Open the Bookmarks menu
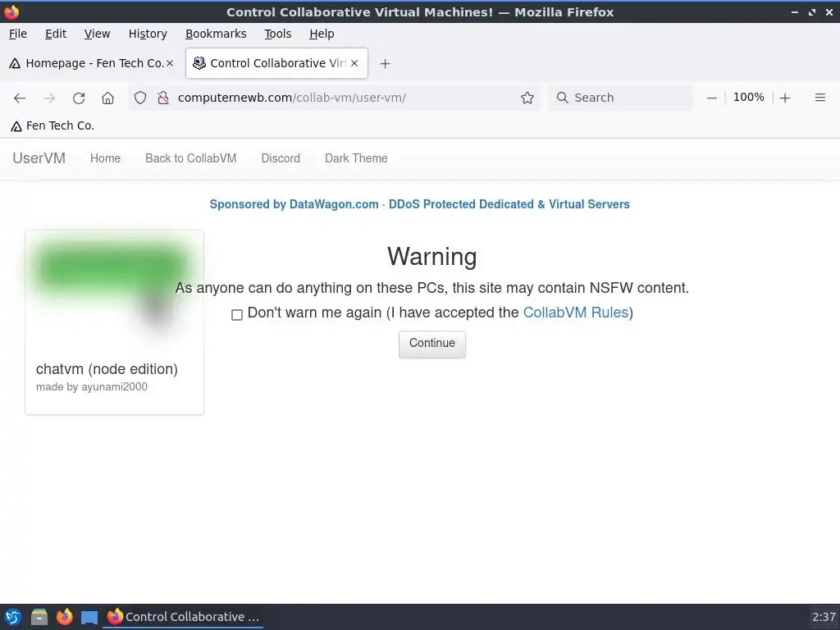840x630 pixels. click(x=216, y=34)
